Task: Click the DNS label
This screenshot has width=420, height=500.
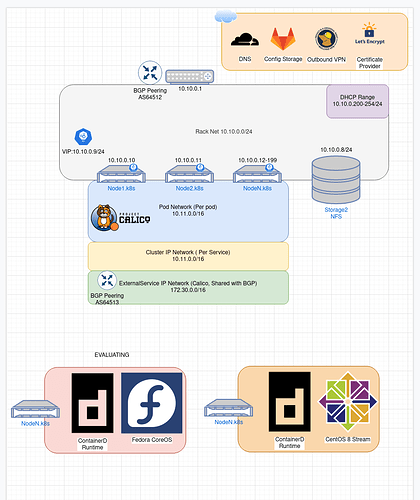Action: click(x=245, y=59)
